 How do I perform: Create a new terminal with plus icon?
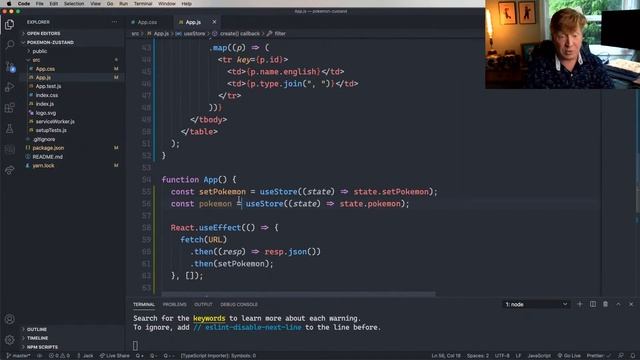(x=580, y=304)
